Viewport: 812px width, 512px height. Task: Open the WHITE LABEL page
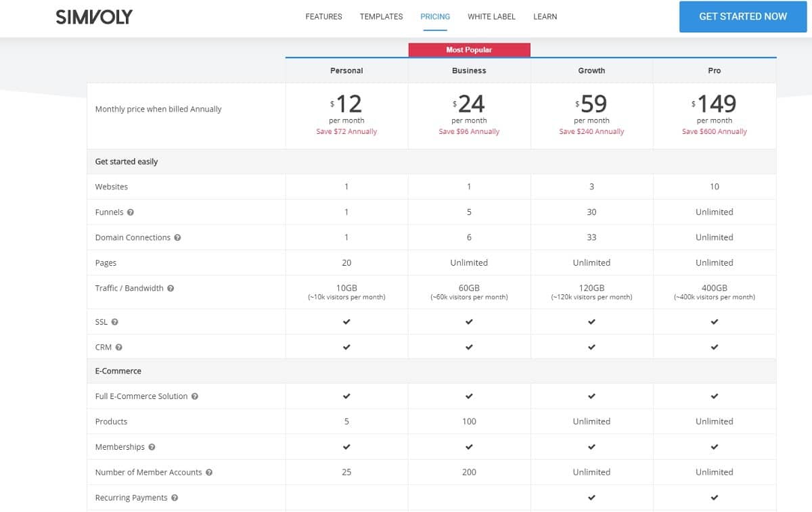coord(491,16)
